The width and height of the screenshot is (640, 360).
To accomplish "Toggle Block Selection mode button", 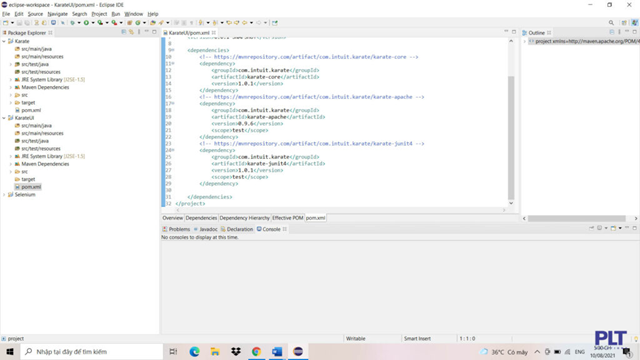I will 184,23.
